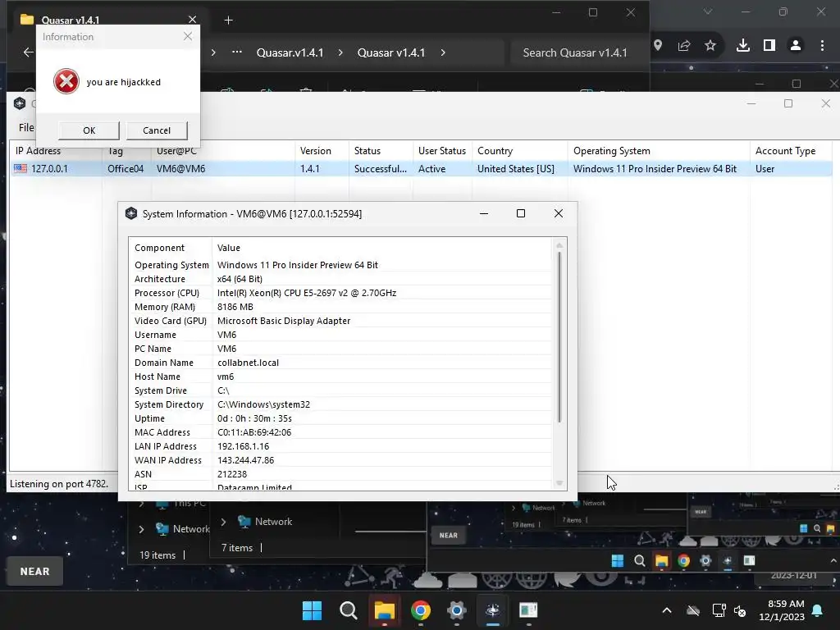Click the Country column header
The width and height of the screenshot is (840, 630).
[x=495, y=151]
